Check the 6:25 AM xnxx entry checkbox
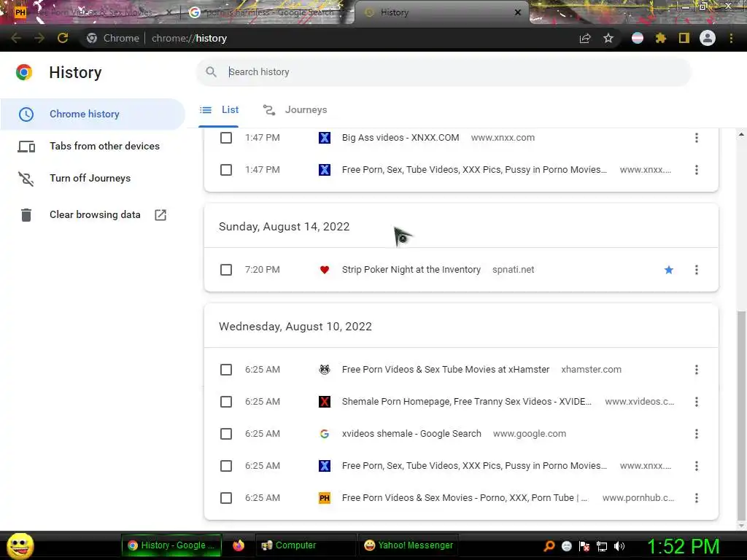 click(x=226, y=466)
